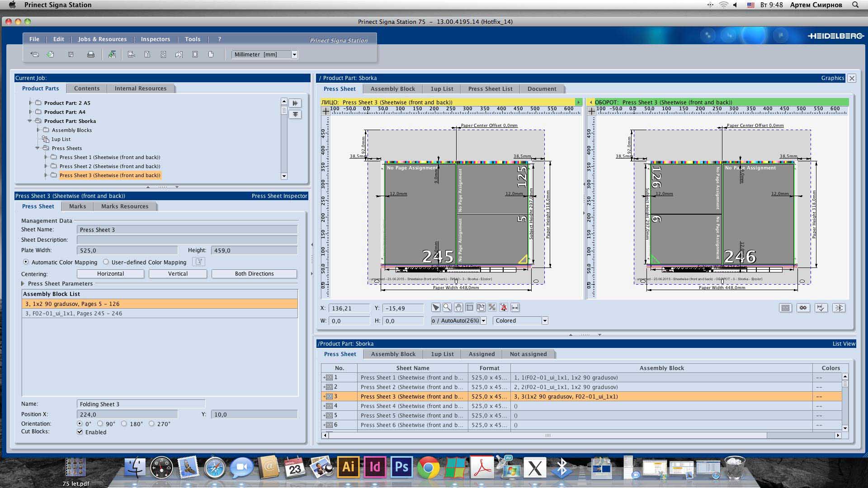Select User-defined Color Mapping radio button
The height and width of the screenshot is (488, 868).
tap(106, 262)
